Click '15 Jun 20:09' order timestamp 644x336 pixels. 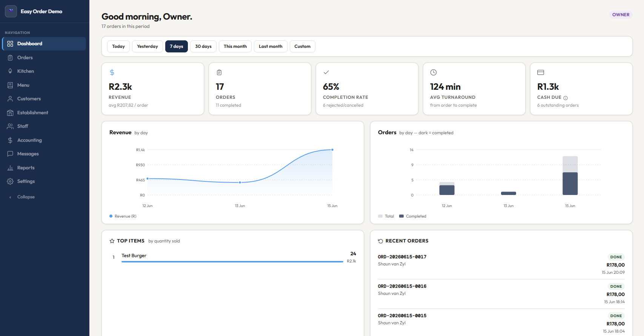click(x=613, y=272)
